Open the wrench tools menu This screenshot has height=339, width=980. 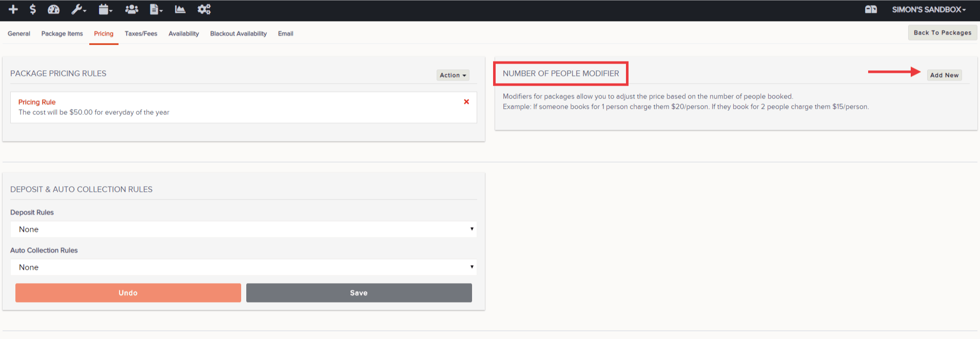pos(79,9)
